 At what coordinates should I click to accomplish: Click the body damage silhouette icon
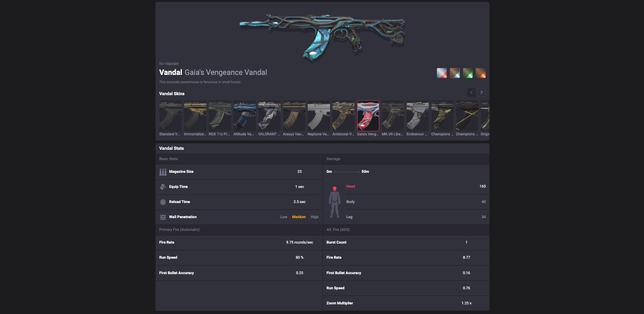point(335,202)
